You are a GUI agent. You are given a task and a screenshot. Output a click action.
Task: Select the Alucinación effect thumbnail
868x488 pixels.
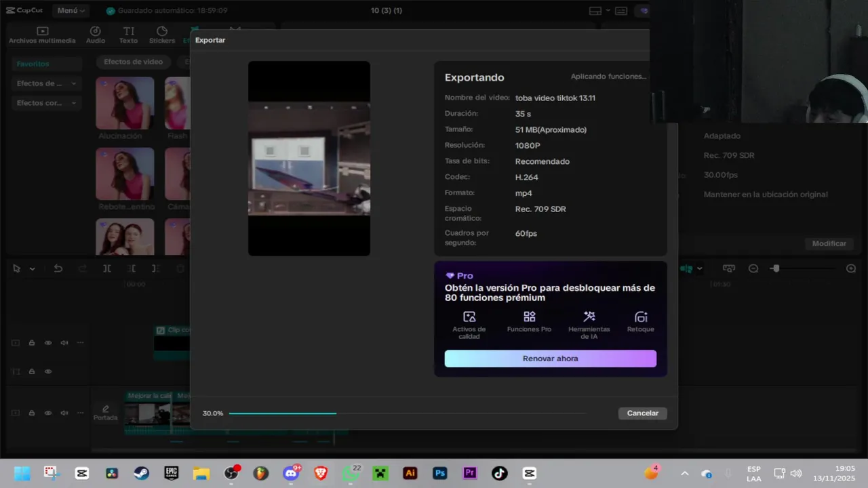click(x=125, y=103)
